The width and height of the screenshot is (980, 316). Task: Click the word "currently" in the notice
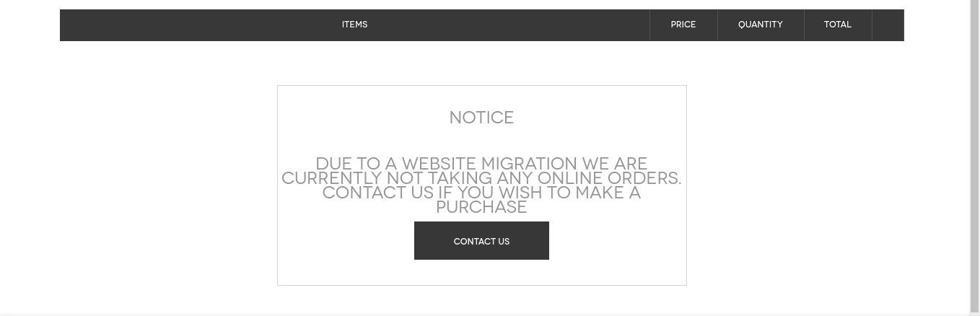pos(331,178)
